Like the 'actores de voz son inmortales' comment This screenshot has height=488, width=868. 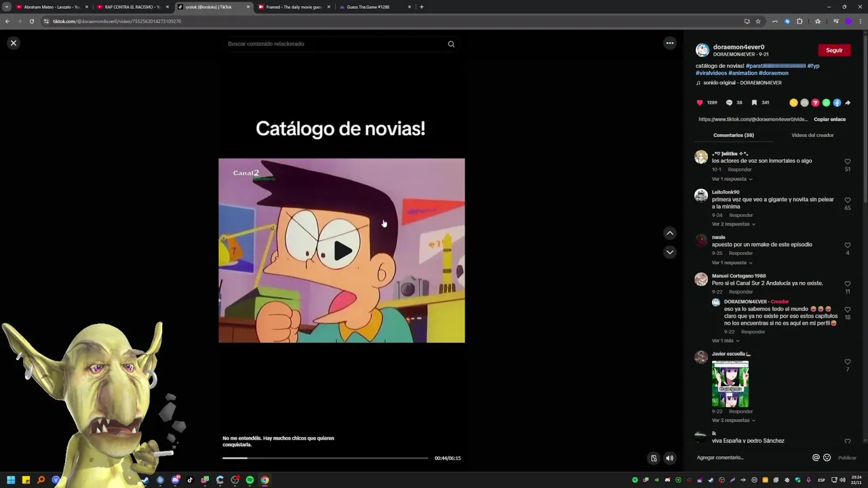tap(848, 162)
